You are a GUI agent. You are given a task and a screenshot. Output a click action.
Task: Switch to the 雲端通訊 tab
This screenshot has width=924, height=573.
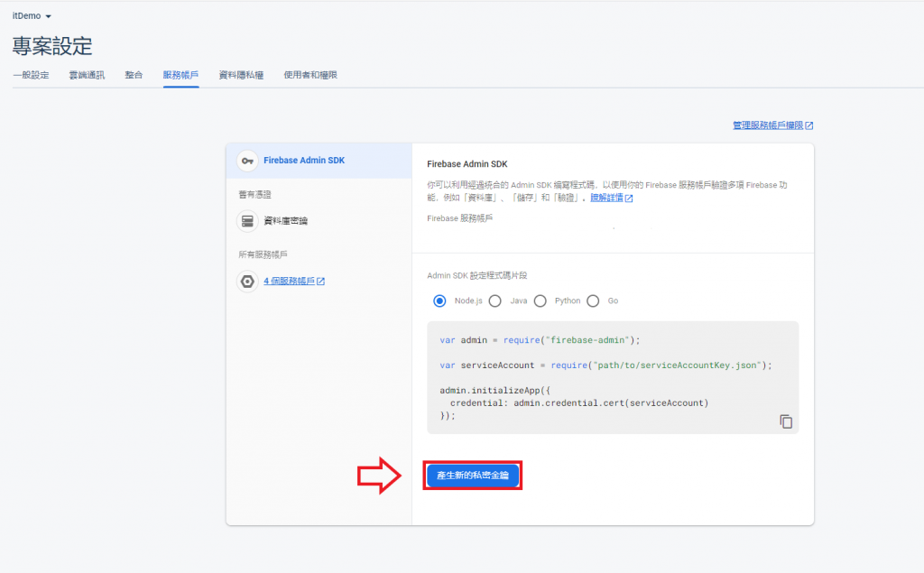coord(87,75)
